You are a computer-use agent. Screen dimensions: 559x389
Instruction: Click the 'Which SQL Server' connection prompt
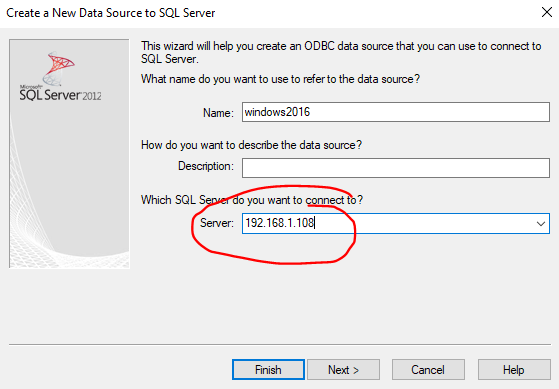(x=252, y=200)
